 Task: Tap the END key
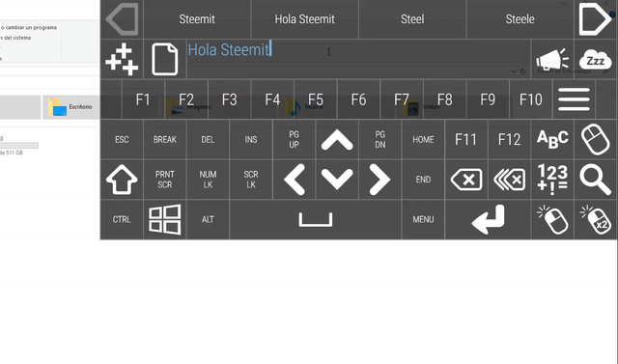tap(423, 180)
